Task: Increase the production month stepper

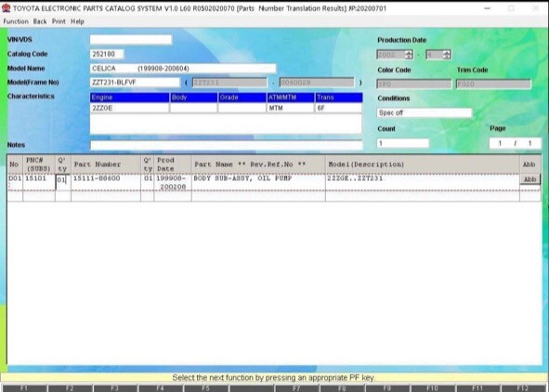Action: (447, 53)
